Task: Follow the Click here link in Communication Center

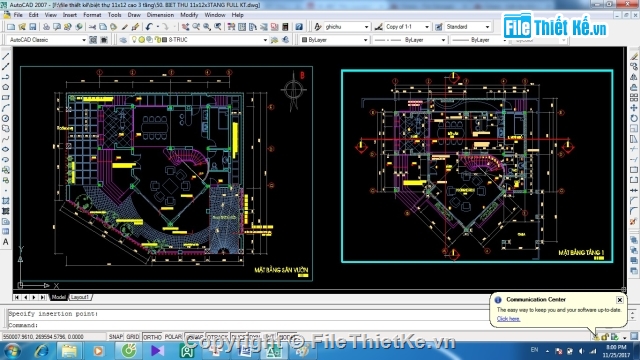Action: coord(508,319)
